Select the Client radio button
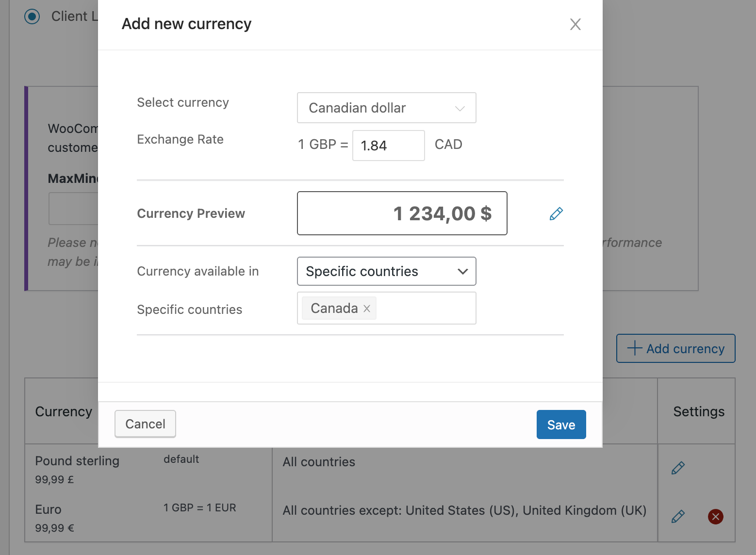756x555 pixels. tap(32, 16)
